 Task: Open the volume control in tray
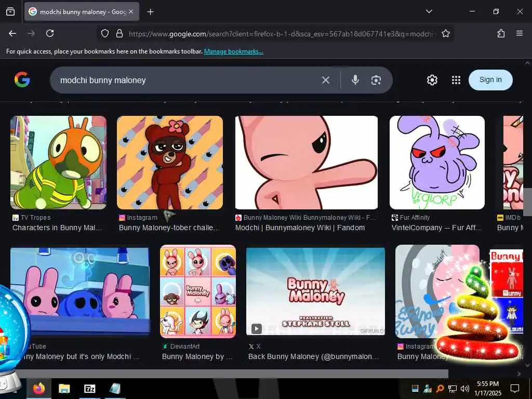(465, 389)
